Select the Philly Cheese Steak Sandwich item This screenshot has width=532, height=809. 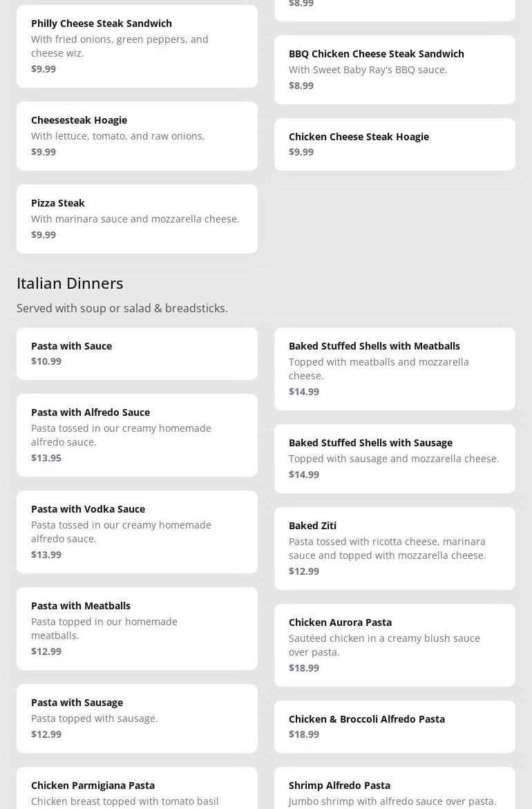click(137, 46)
